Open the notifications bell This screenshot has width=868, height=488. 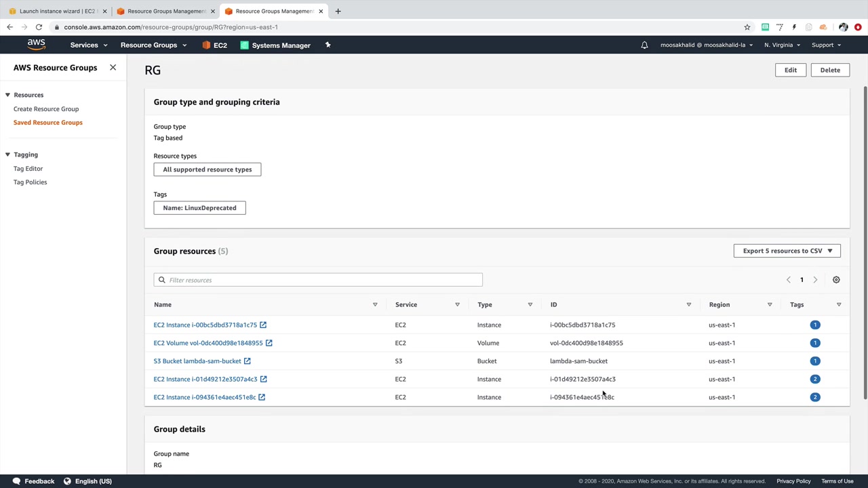click(x=644, y=45)
